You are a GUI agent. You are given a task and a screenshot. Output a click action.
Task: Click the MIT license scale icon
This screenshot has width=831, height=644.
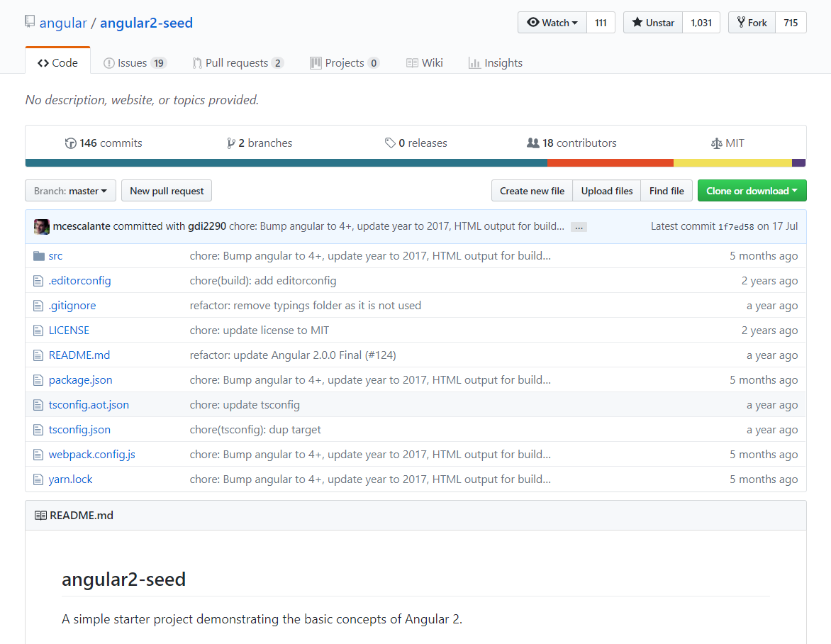(x=717, y=143)
